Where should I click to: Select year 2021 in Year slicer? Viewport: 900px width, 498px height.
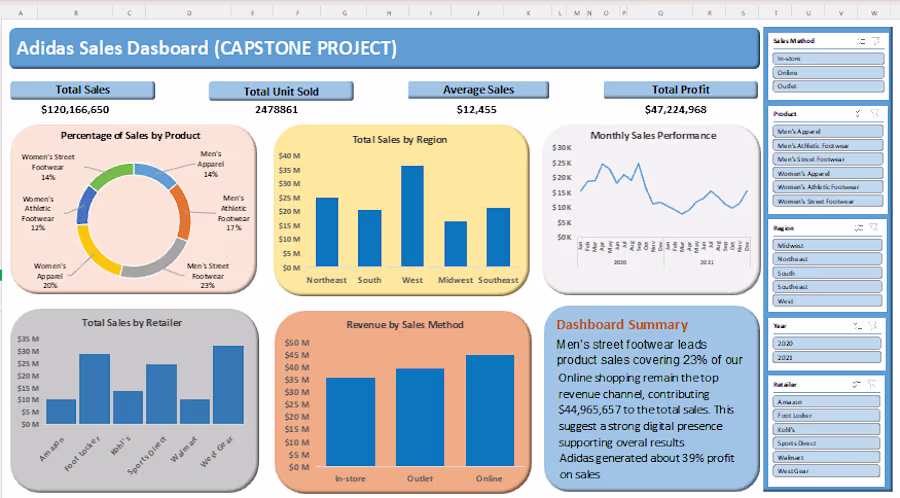pyautogui.click(x=827, y=357)
